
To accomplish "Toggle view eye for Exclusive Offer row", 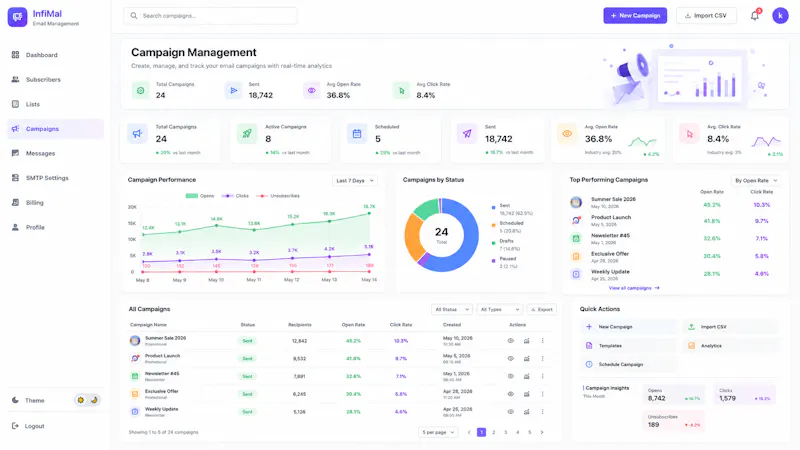I will (x=511, y=394).
